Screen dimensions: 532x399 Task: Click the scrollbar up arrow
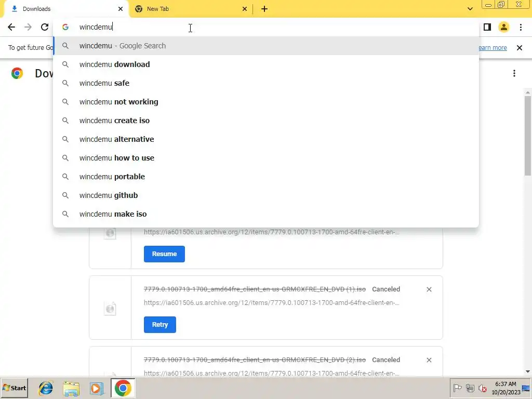528,92
